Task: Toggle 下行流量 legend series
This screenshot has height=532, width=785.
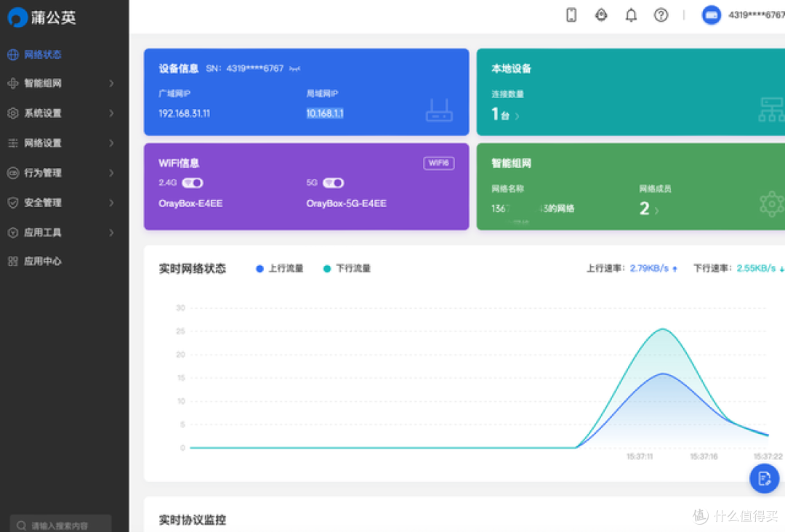Action: (x=347, y=269)
